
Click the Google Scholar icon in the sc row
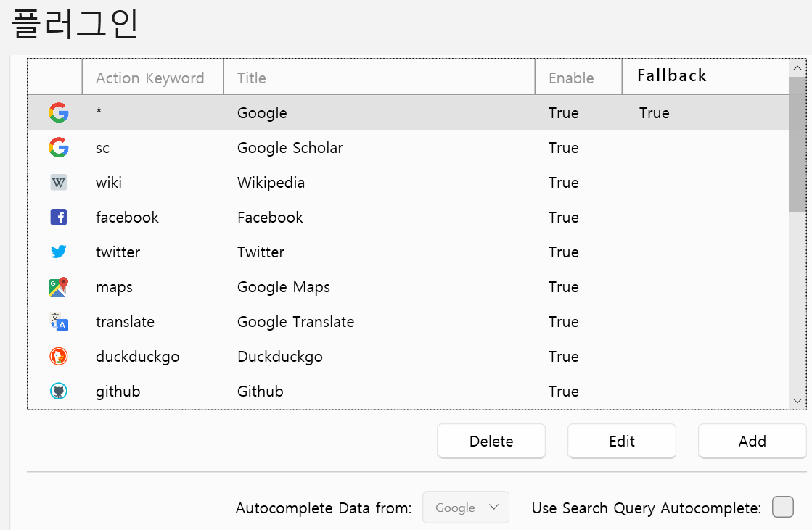(59, 147)
